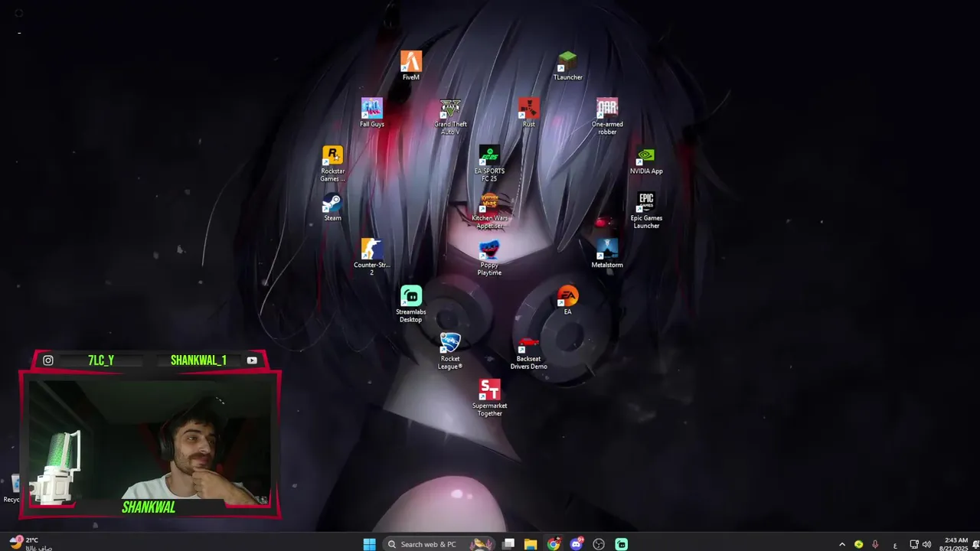Select the Kitchen Wars Appetiser icon

489,210
